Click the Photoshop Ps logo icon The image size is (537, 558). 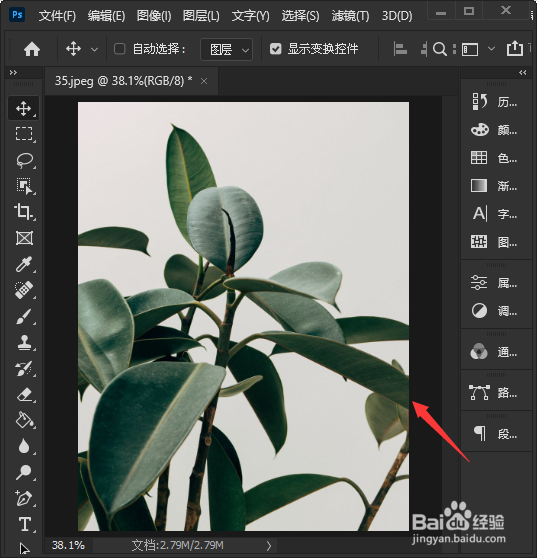(17, 14)
